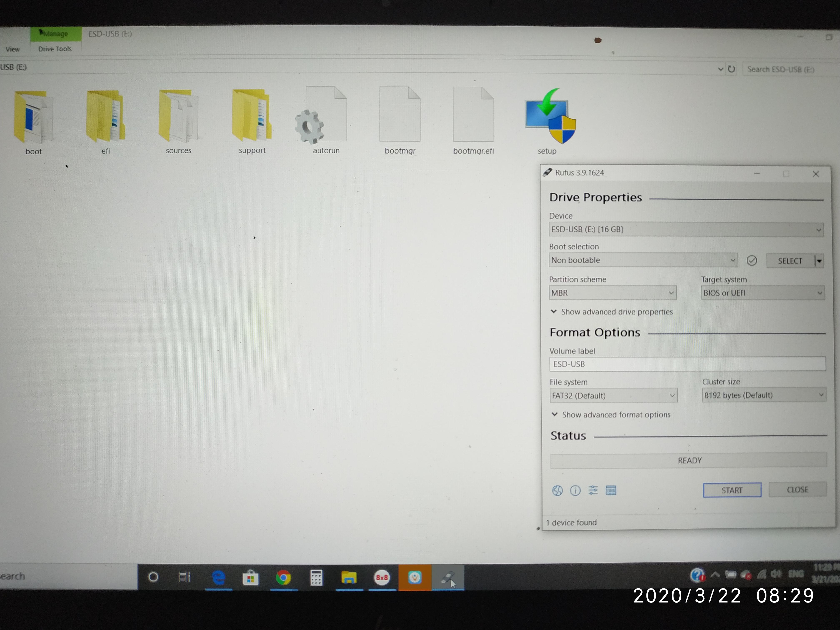Click the Volume label field
The width and height of the screenshot is (840, 630).
[687, 364]
